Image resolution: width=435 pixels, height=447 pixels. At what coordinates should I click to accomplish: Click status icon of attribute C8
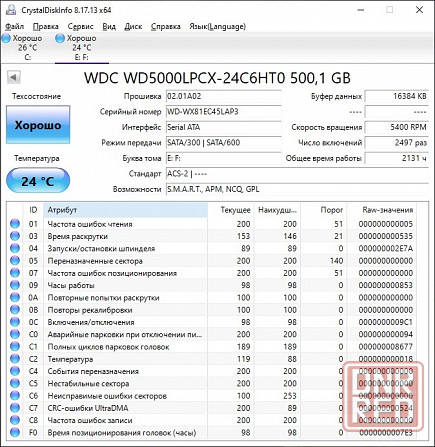[15, 420]
